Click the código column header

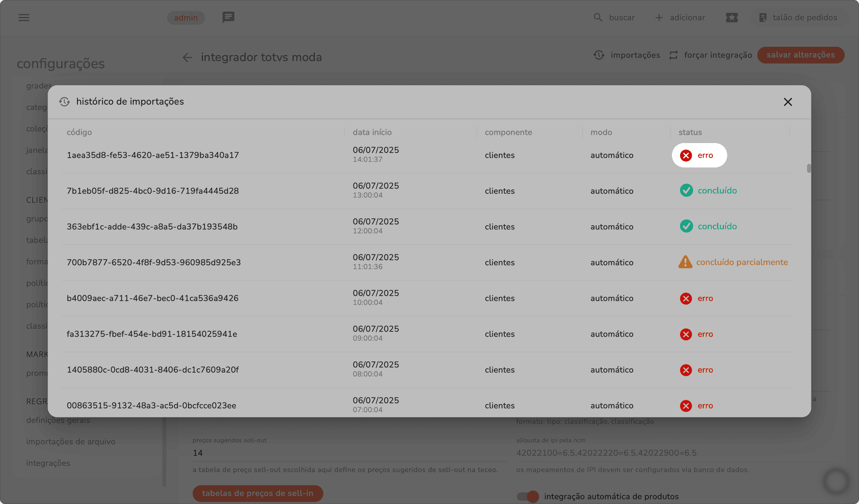pos(79,132)
